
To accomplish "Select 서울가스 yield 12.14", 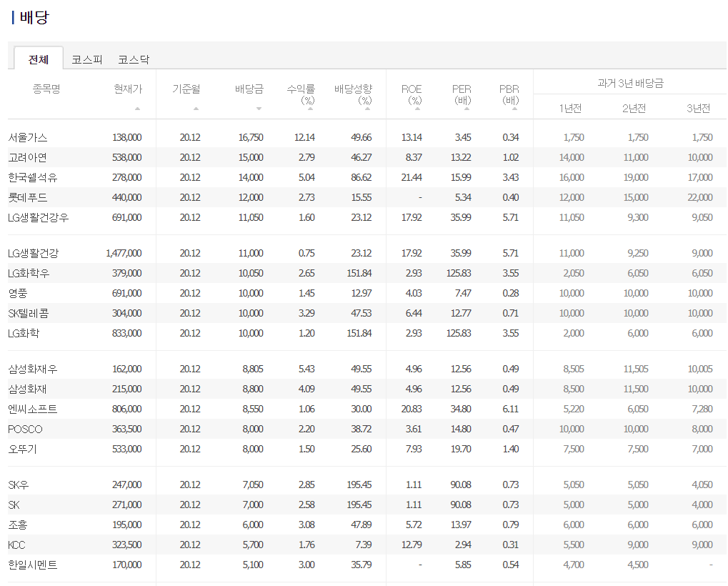I will click(304, 137).
